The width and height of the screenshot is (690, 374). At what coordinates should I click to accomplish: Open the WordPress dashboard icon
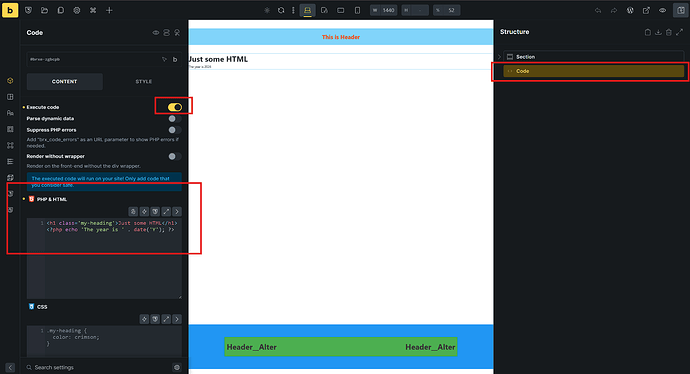pyautogui.click(x=630, y=10)
